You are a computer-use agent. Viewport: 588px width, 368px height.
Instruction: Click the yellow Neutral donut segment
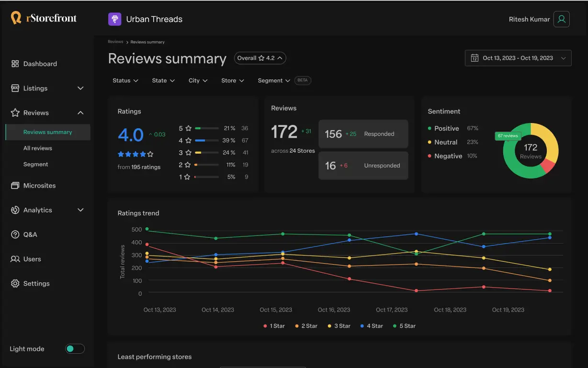(x=549, y=140)
